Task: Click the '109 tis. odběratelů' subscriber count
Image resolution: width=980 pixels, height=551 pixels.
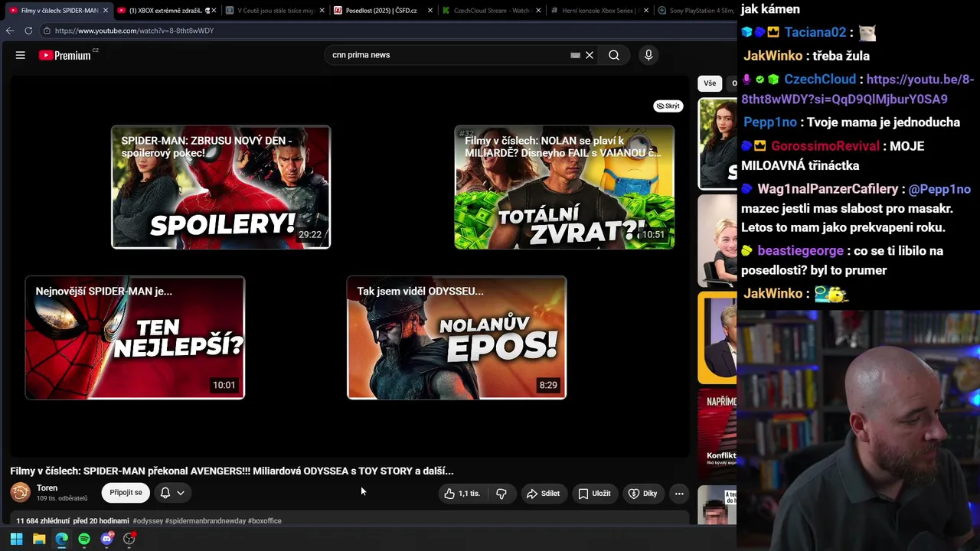Action: pos(62,499)
